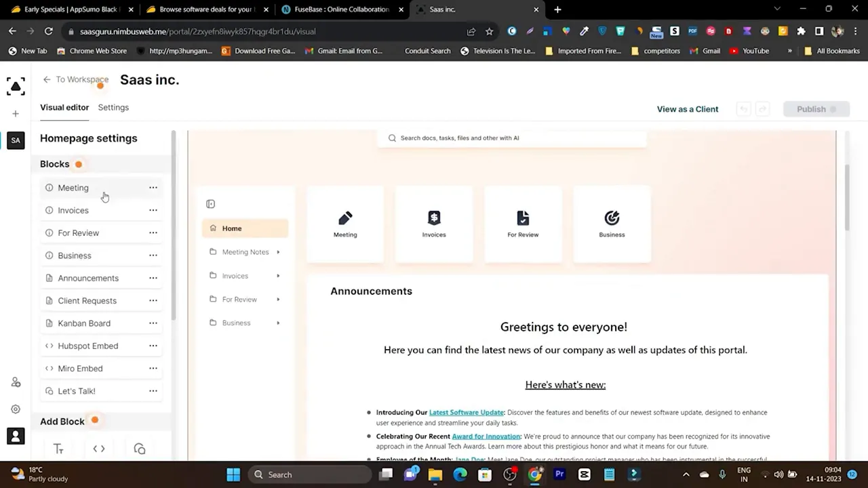
Task: Open the settings gear in the left rail
Action: (x=15, y=409)
